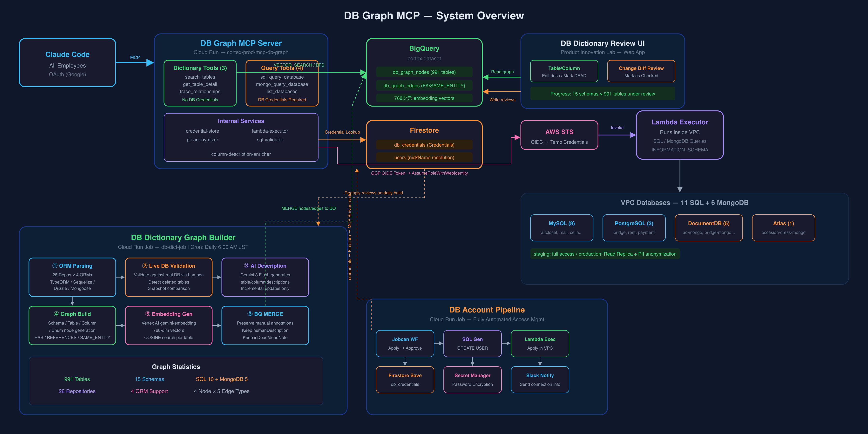Viewport: 868px width, 434px height.
Task: Click the trace_relationships text
Action: 200,91
